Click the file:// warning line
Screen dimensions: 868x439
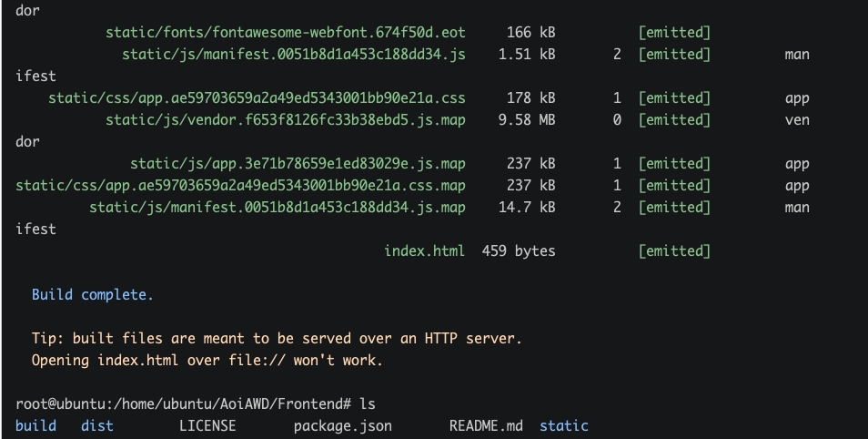click(207, 361)
